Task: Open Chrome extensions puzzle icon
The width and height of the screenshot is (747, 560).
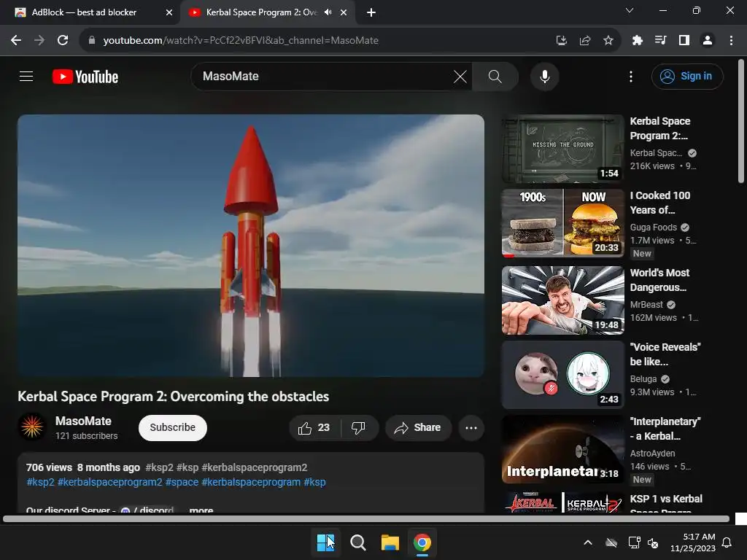Action: [x=637, y=41]
